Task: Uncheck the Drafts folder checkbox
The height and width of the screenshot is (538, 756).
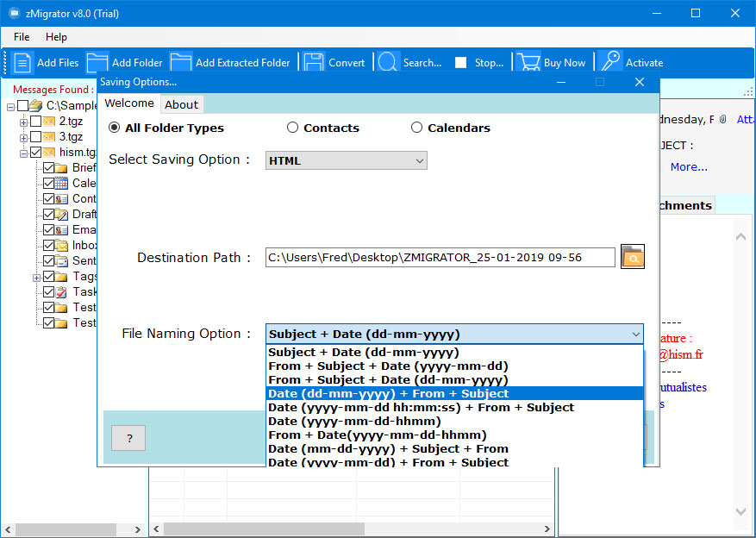Action: [x=48, y=214]
